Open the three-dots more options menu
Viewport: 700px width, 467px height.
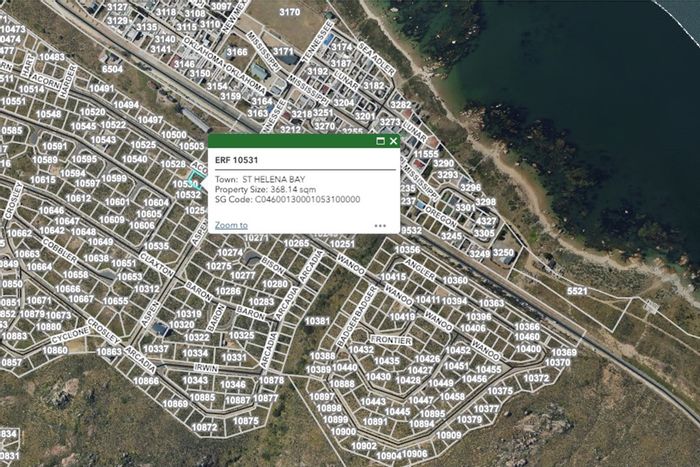tap(380, 226)
